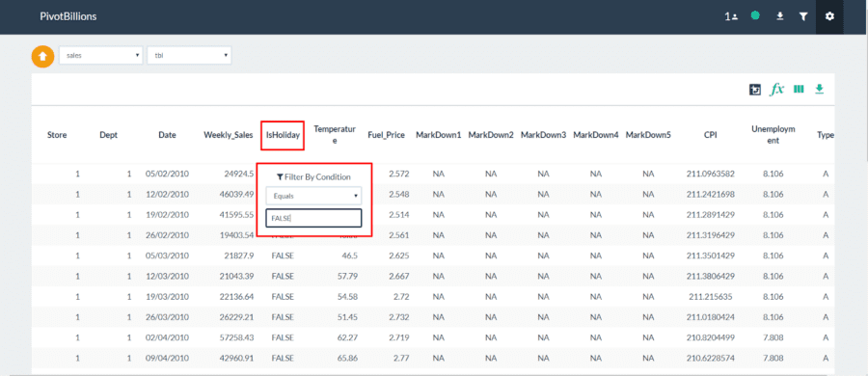Screen dimensions: 868x376
Task: Click temperature value 65.86
Action: pos(346,359)
